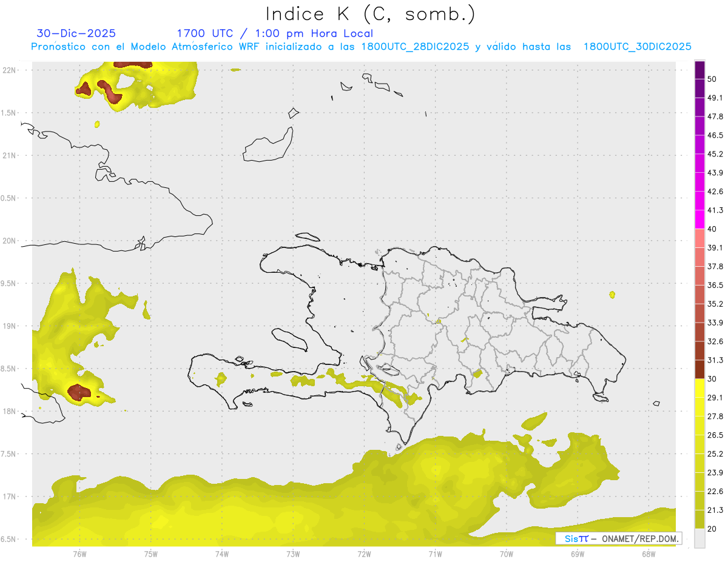Select the '21.3' color scale value
This screenshot has width=728, height=562.
click(715, 510)
